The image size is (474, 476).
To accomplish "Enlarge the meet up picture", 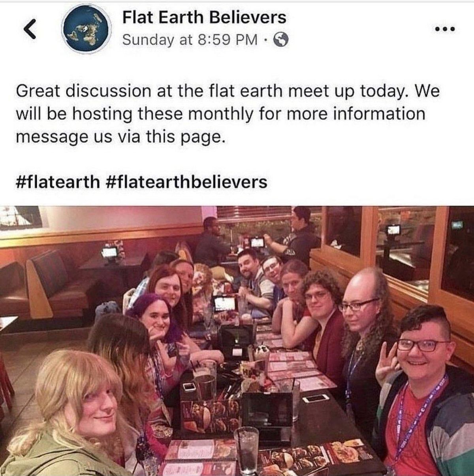I will pos(237,341).
